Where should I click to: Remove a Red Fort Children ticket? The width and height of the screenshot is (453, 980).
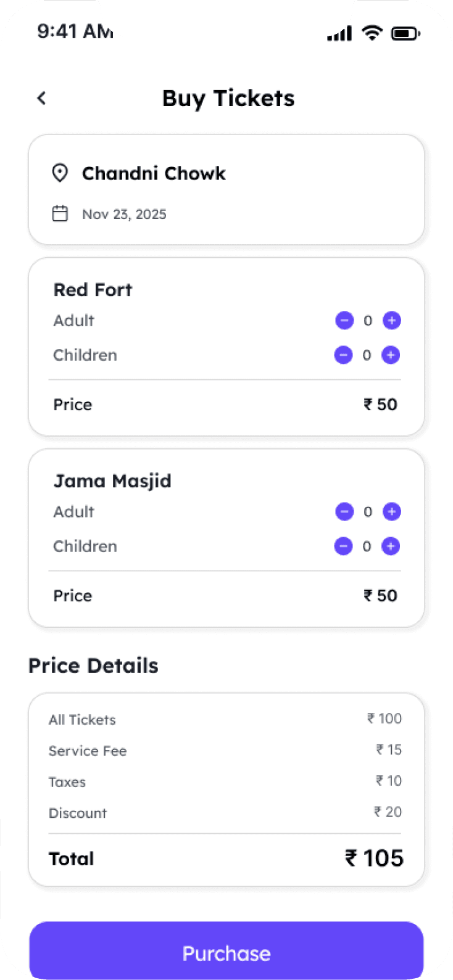pos(343,355)
